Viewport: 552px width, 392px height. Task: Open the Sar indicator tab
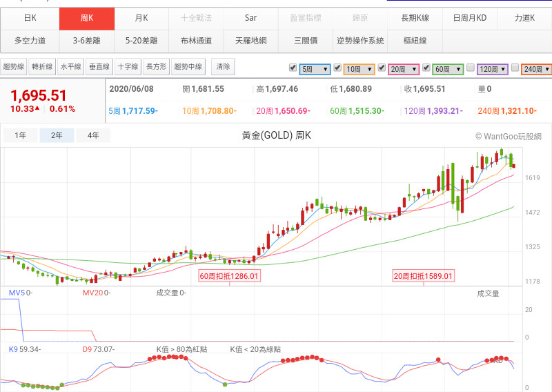[x=250, y=18]
